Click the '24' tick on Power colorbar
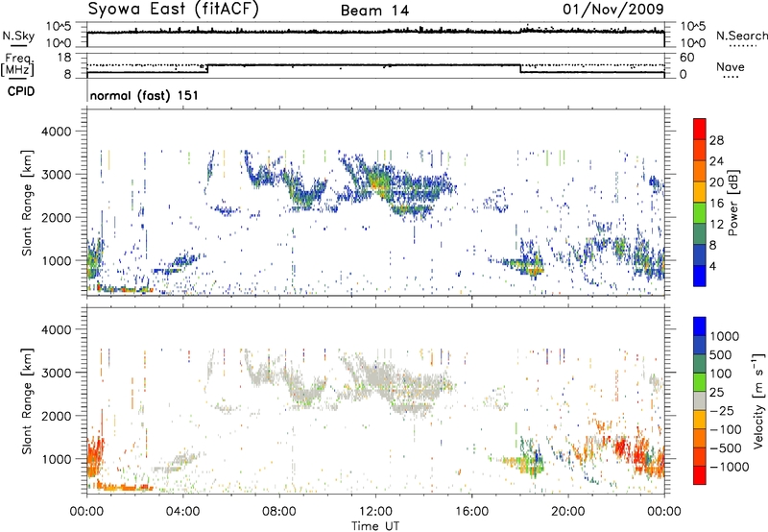 pos(716,161)
